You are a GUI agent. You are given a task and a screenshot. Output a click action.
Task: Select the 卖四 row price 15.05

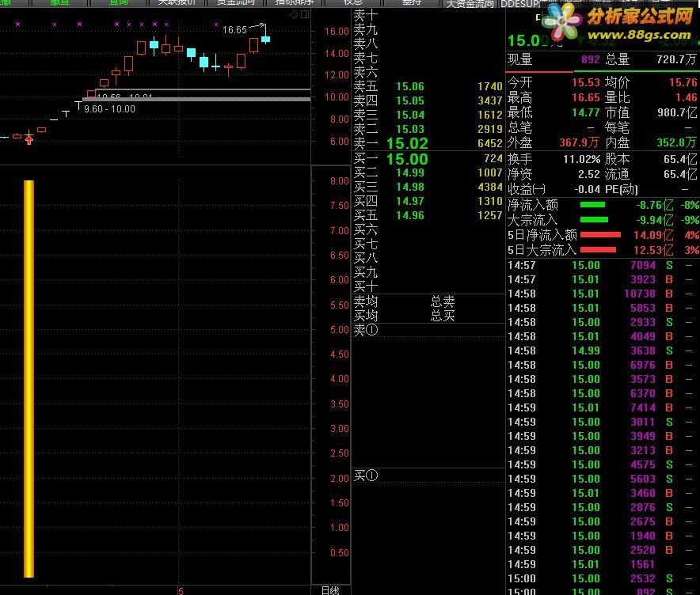pyautogui.click(x=410, y=100)
